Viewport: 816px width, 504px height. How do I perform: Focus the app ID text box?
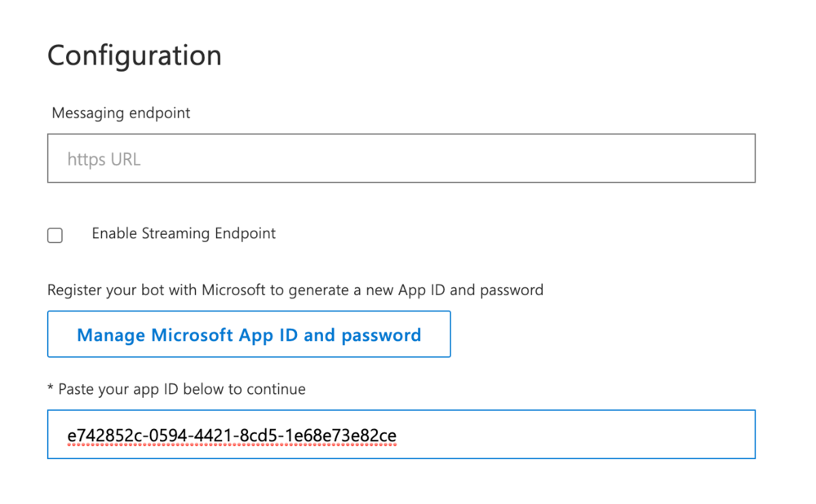(401, 435)
